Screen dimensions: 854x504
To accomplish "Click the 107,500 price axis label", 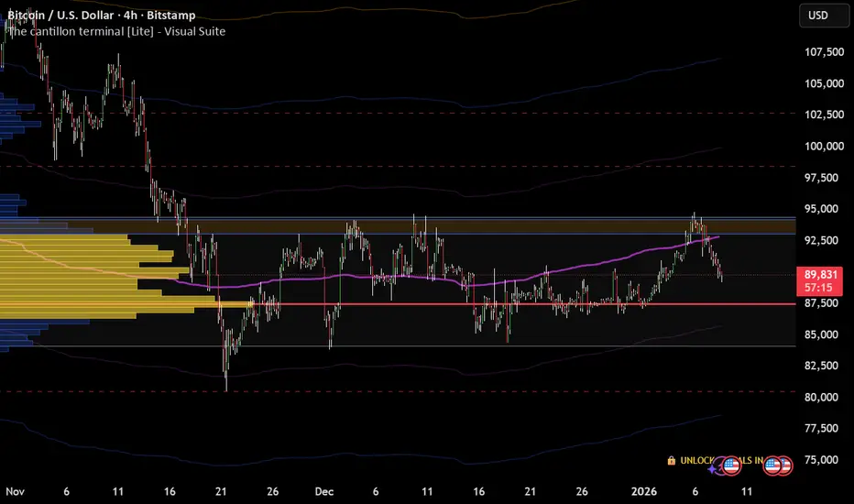I will point(824,51).
